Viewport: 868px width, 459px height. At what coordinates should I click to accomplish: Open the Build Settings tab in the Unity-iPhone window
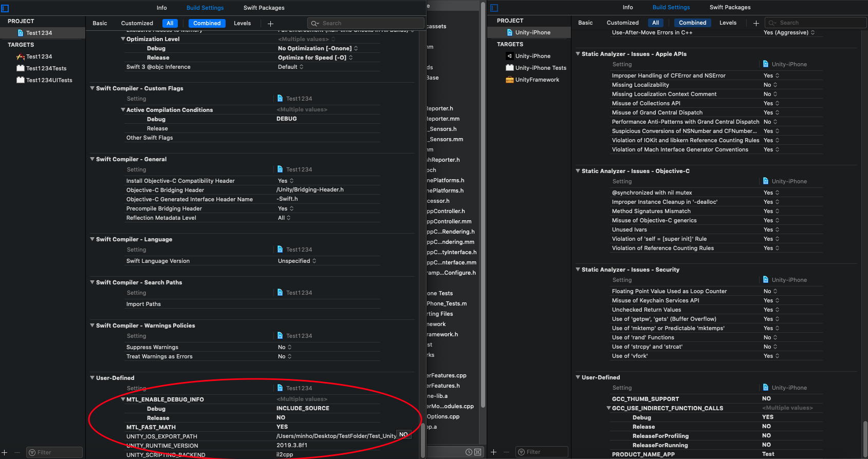pos(671,7)
